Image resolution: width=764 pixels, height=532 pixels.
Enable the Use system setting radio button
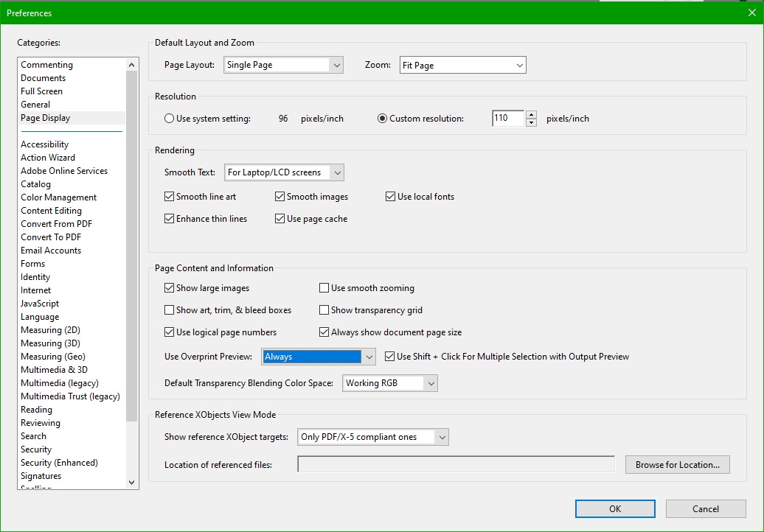pyautogui.click(x=170, y=119)
